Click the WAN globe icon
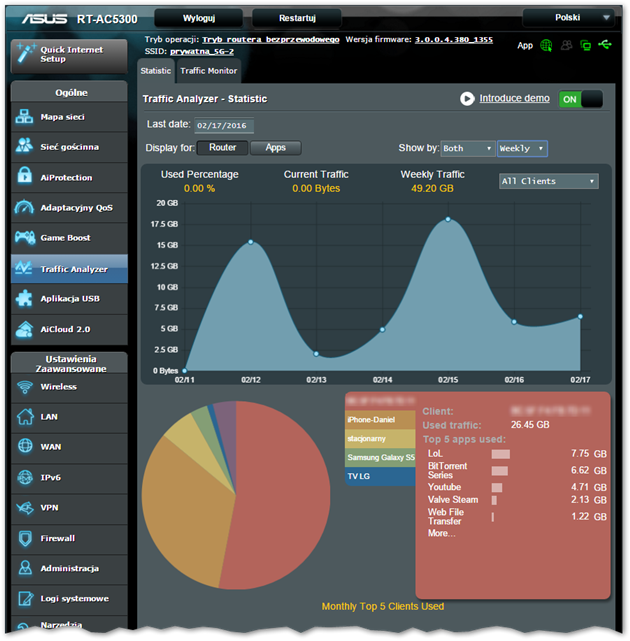630x641 pixels. pos(25,446)
